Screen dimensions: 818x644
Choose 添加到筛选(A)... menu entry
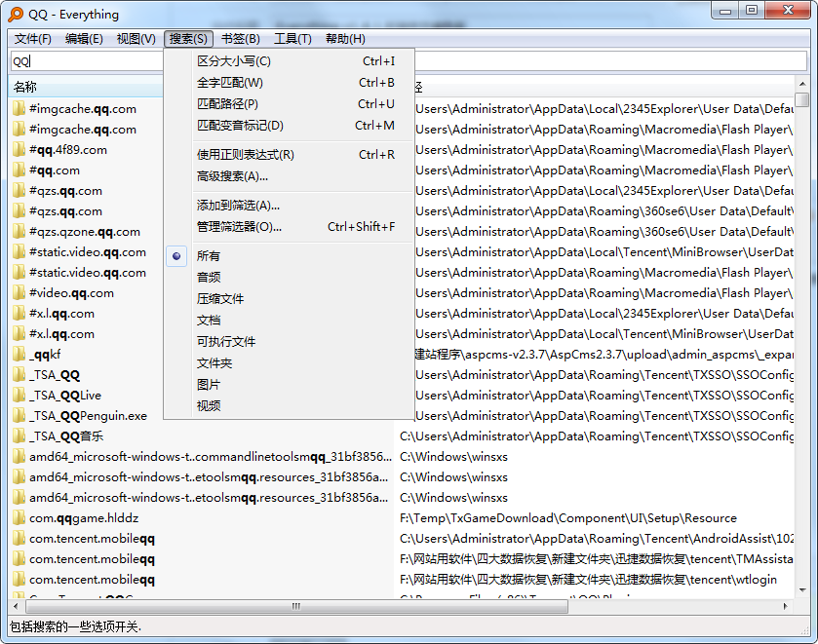coord(289,205)
